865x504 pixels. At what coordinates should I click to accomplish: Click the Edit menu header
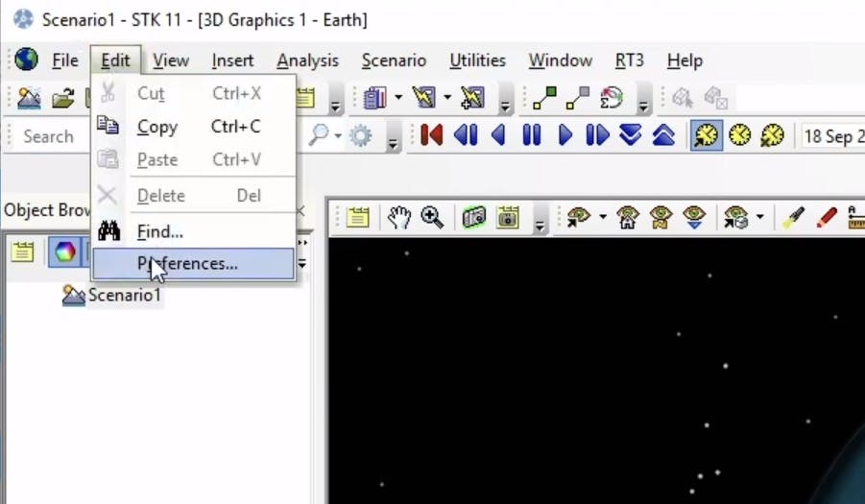[115, 60]
